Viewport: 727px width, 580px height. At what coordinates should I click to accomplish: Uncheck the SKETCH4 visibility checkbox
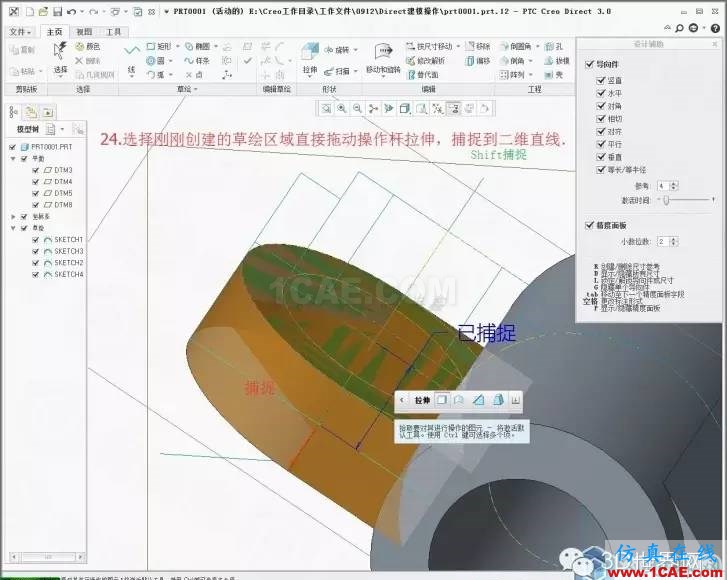point(36,274)
